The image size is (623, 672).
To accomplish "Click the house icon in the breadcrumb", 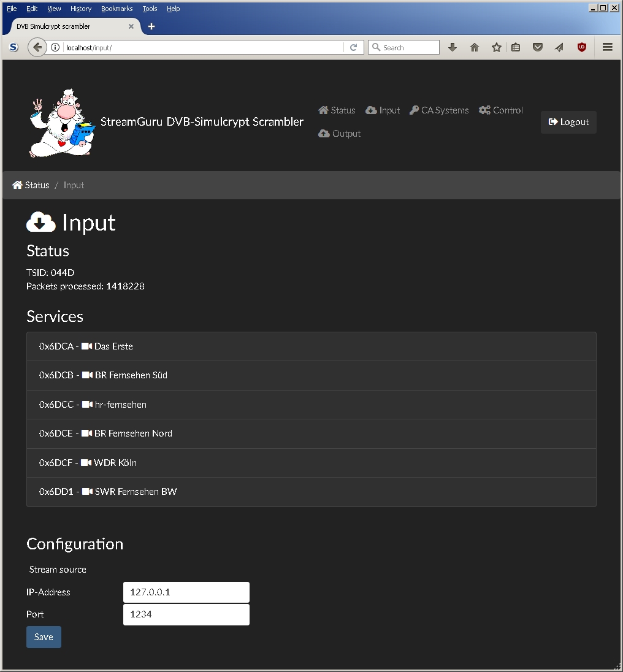I will coord(17,185).
